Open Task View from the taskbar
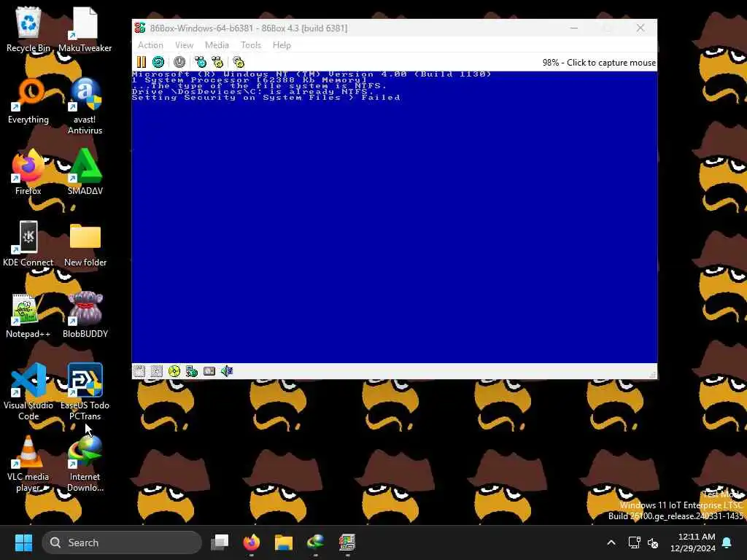Viewport: 747px width, 560px height. 220,542
